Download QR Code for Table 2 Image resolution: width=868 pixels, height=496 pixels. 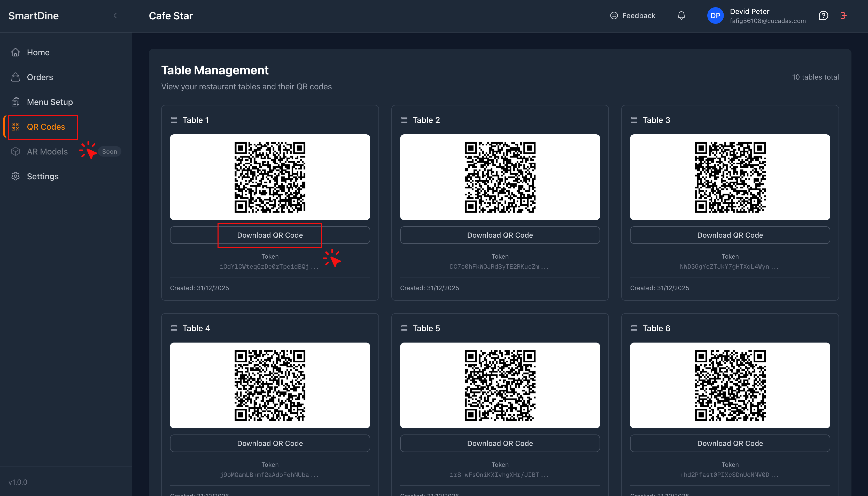500,235
